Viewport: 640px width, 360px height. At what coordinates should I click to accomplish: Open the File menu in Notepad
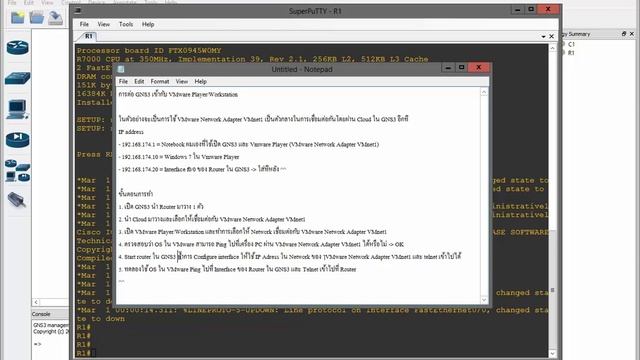coord(123,82)
